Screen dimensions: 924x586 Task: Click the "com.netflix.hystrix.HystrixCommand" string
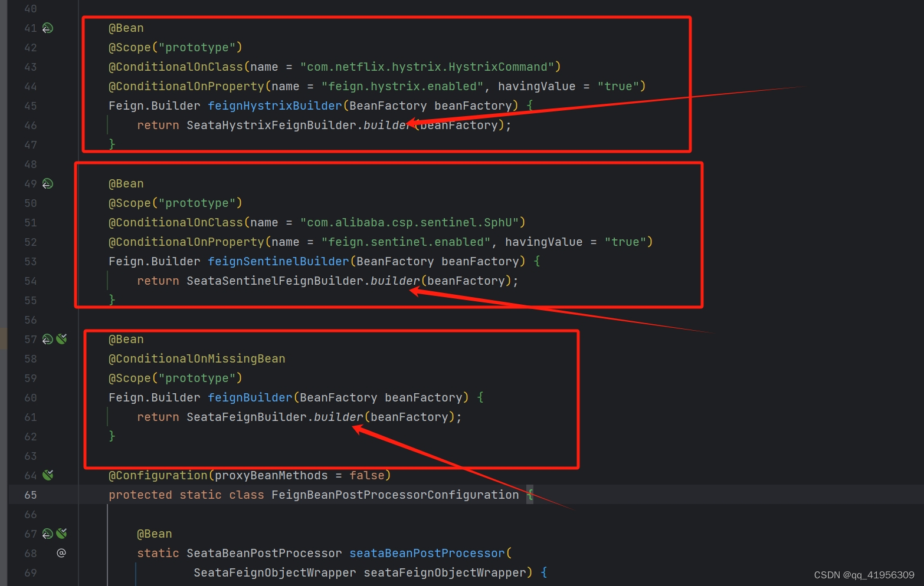[x=427, y=67]
